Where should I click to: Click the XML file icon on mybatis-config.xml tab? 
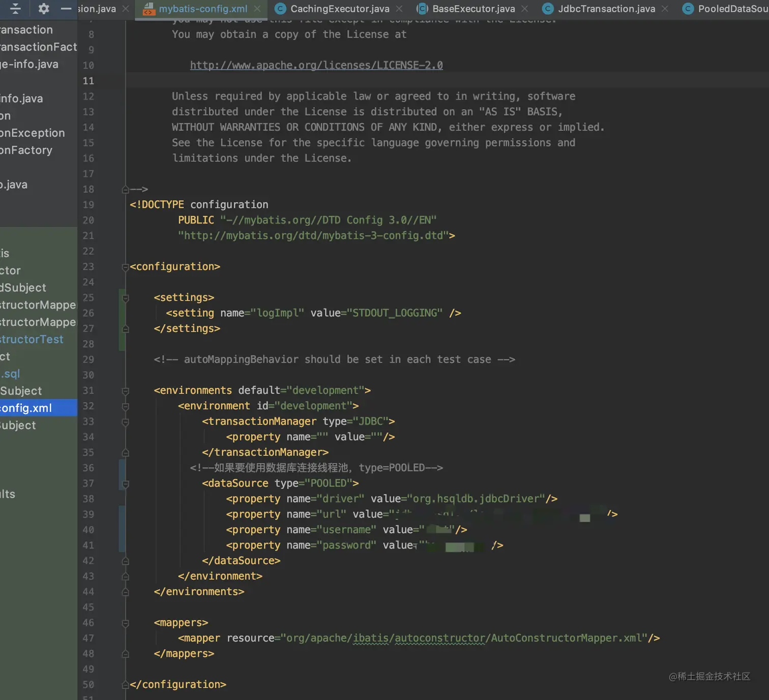pos(149,9)
